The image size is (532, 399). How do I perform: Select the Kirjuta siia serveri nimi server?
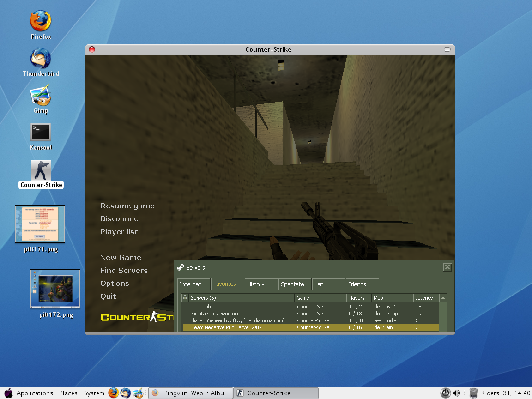click(311, 314)
